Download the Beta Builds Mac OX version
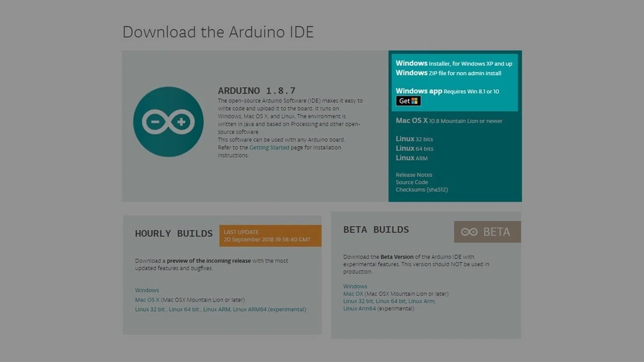 pos(353,294)
